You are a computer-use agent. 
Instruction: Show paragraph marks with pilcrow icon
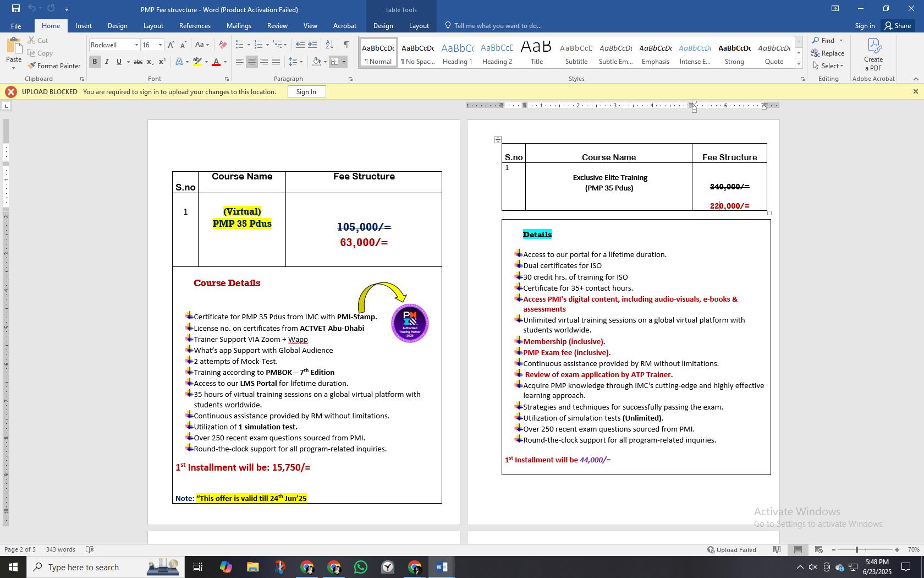click(346, 45)
